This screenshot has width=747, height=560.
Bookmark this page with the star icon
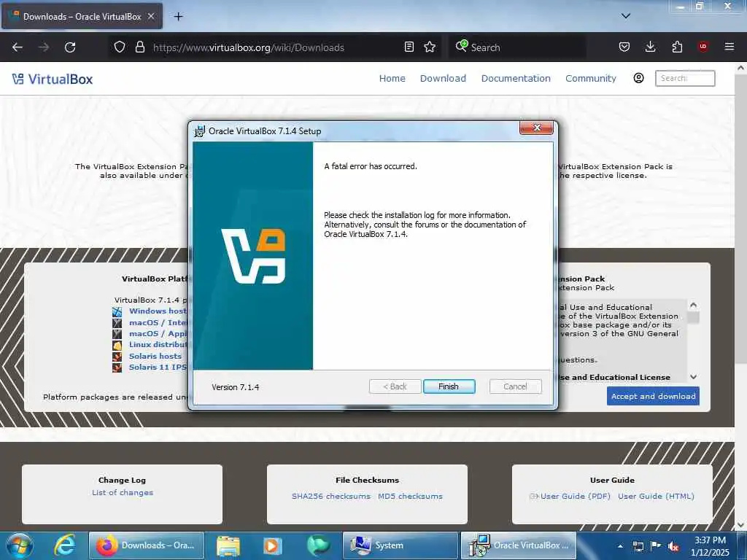(x=430, y=47)
